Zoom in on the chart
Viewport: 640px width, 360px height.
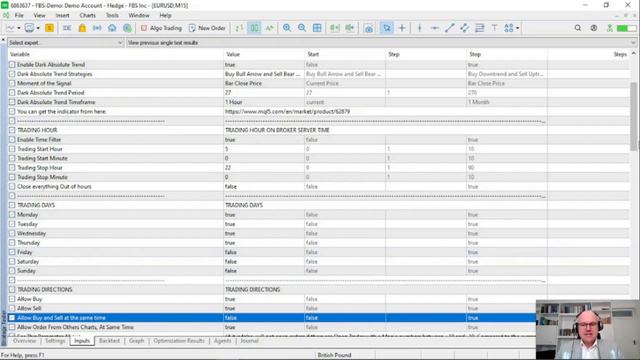click(287, 28)
